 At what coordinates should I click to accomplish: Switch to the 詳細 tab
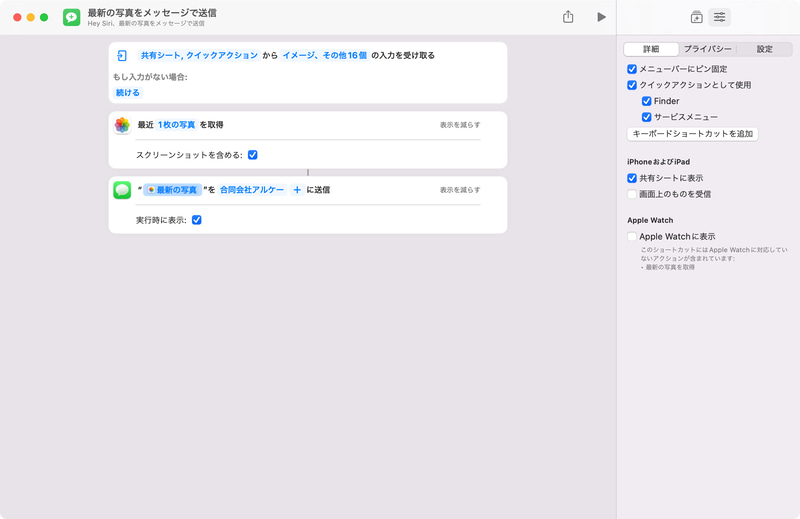(x=651, y=49)
